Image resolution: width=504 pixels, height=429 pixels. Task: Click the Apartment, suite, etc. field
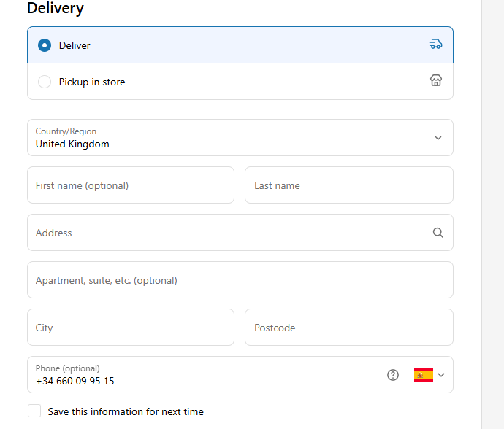(240, 279)
